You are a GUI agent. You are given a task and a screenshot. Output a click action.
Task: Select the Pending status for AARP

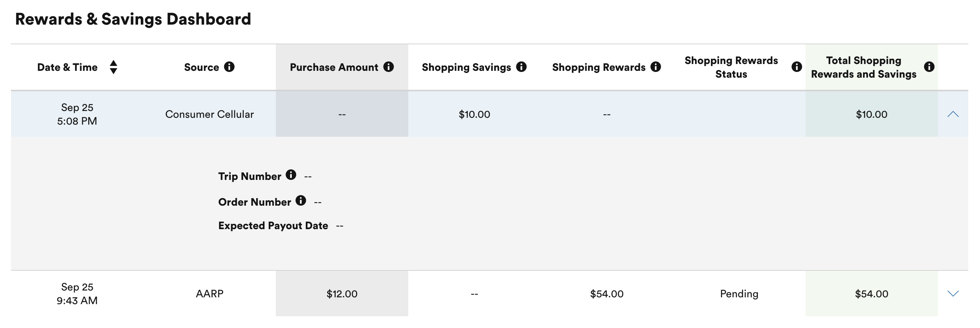pyautogui.click(x=739, y=294)
